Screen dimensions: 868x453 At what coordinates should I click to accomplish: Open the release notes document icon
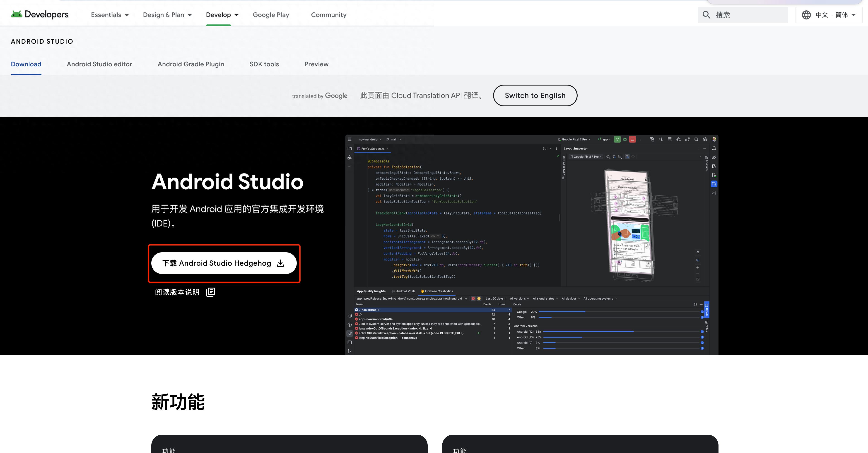pyautogui.click(x=211, y=292)
